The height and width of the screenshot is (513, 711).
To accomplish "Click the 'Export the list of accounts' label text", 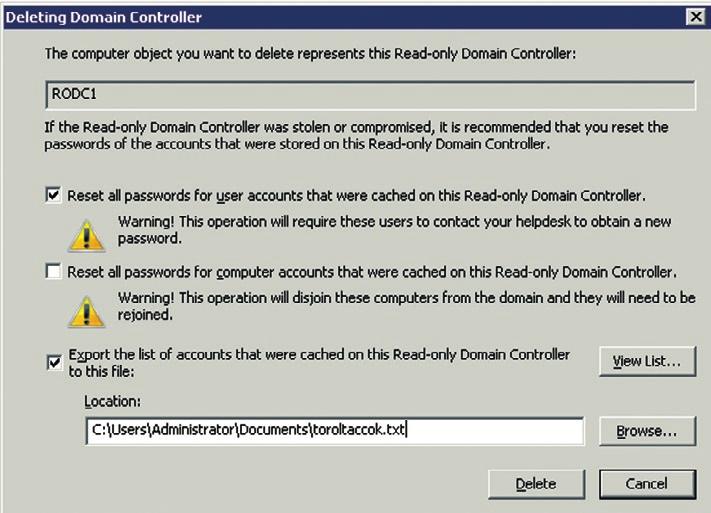I will tap(319, 363).
